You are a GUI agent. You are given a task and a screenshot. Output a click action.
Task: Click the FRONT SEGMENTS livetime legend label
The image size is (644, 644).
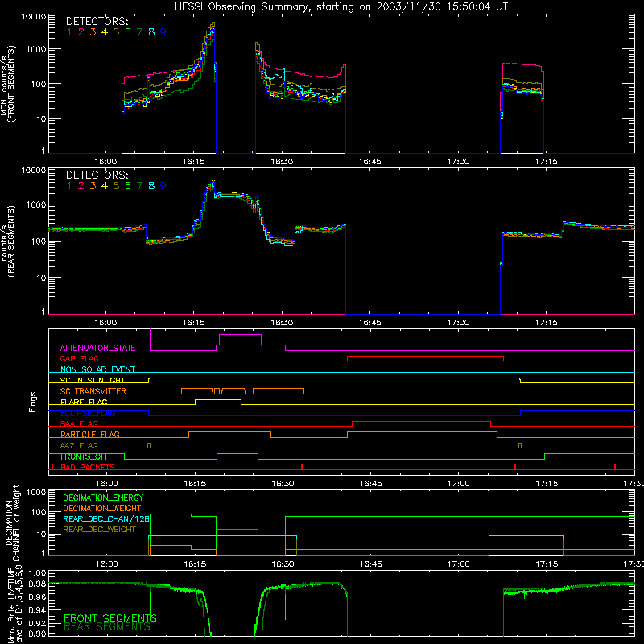[x=110, y=618]
